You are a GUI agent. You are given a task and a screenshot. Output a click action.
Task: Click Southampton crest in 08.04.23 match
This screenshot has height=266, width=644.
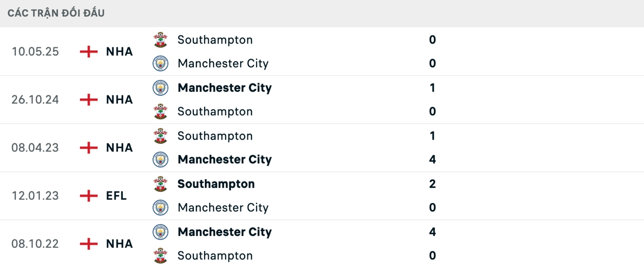pyautogui.click(x=160, y=136)
